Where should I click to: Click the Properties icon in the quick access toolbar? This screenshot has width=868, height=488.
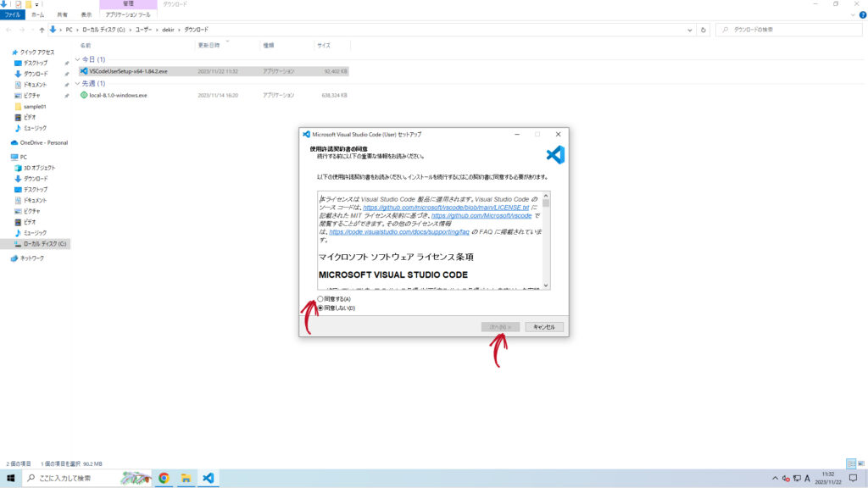pyautogui.click(x=18, y=4)
